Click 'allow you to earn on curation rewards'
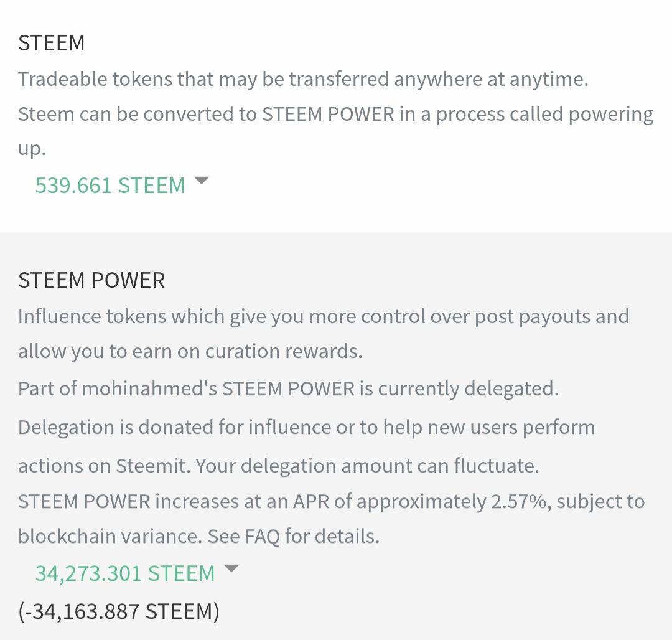The image size is (672, 640). [x=190, y=351]
